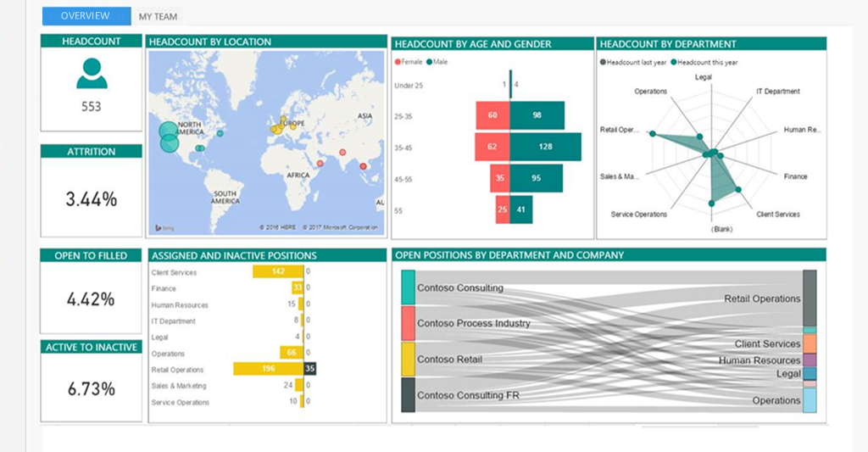
Task: Select the Contoso Consulting teal node
Action: (408, 287)
